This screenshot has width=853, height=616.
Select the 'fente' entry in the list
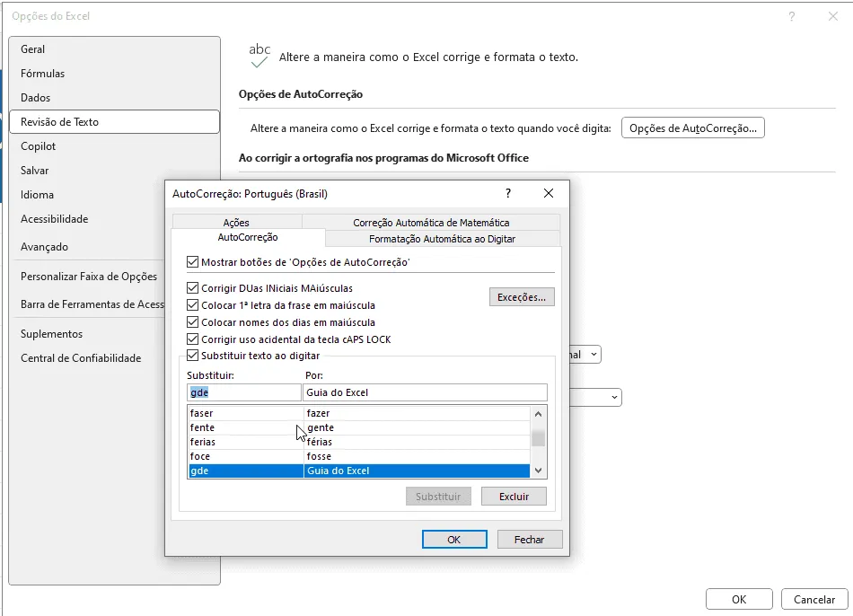[x=245, y=427]
